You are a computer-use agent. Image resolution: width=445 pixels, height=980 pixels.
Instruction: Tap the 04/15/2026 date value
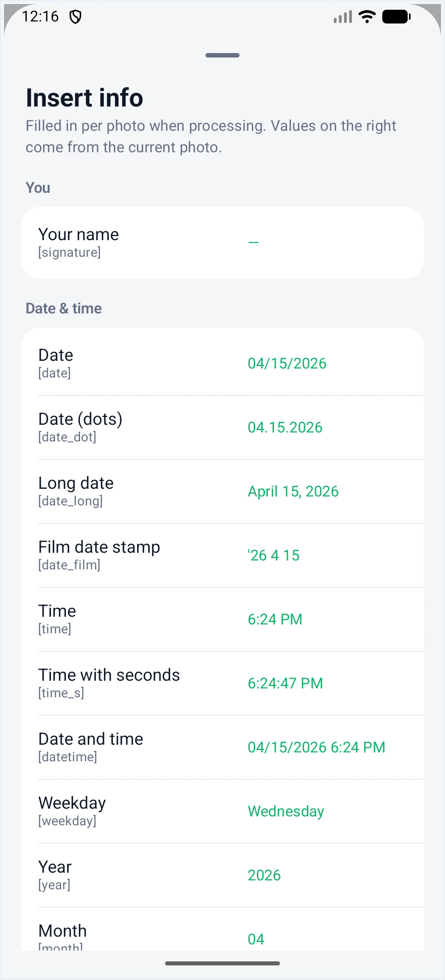point(287,363)
